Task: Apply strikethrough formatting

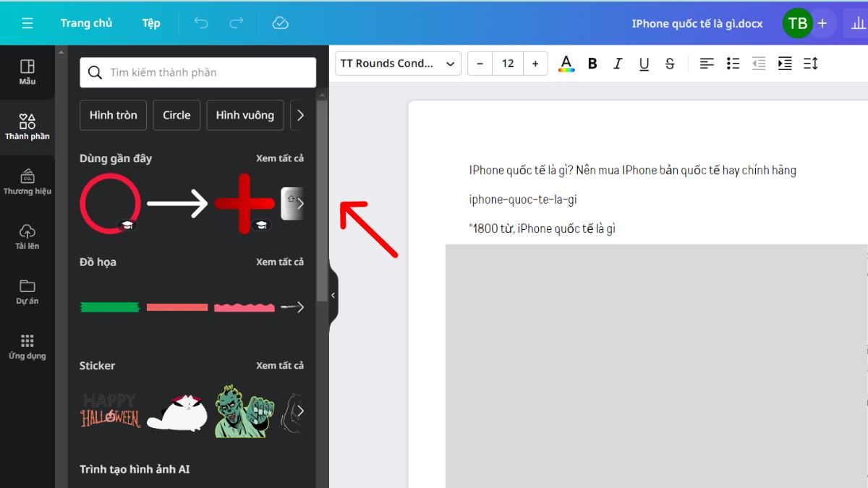Action: point(670,64)
